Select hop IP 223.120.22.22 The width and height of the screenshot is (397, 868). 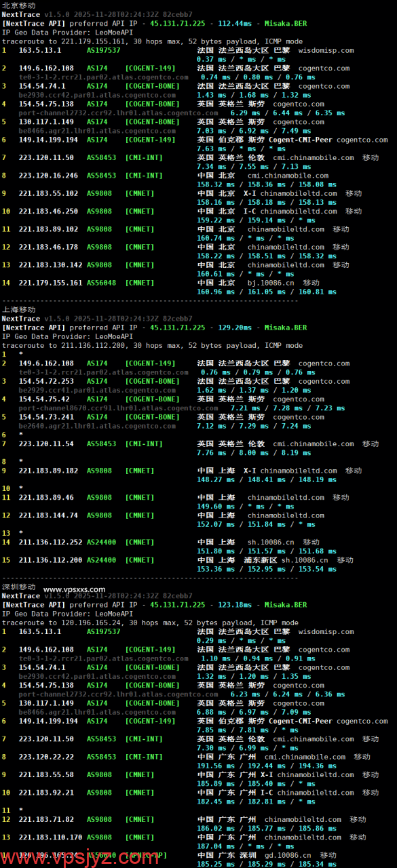(x=46, y=757)
